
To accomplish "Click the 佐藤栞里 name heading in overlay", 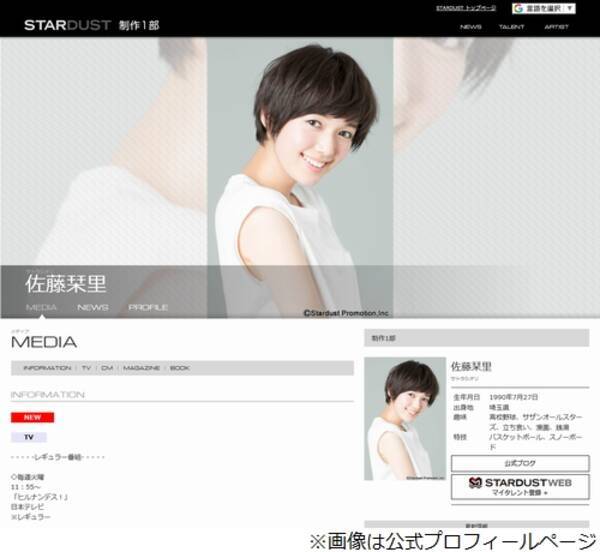I will [x=66, y=284].
